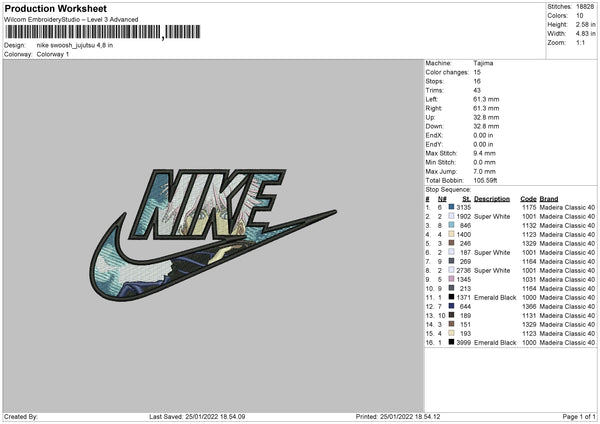Click thread code 1366
This screenshot has height=424, width=600.
point(529,307)
